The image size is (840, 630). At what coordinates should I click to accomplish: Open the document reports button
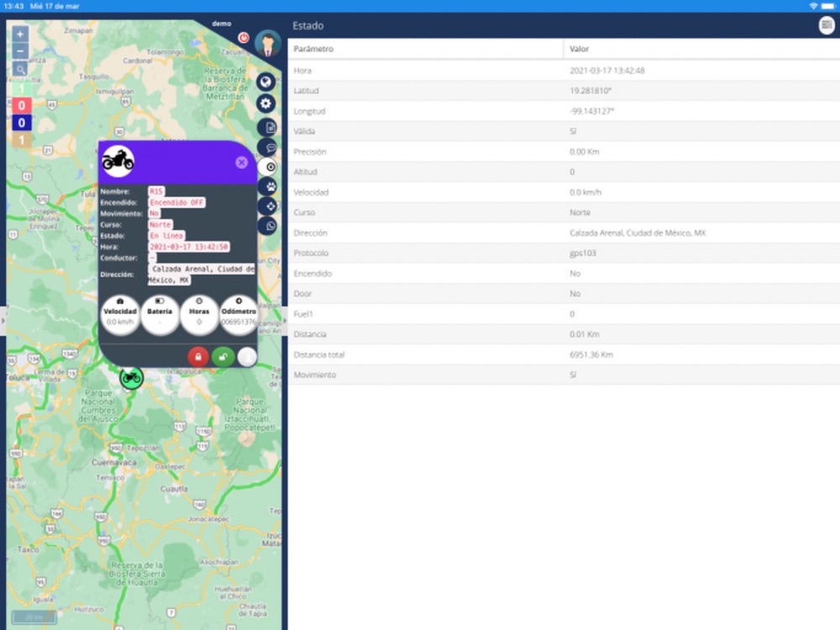tap(269, 128)
